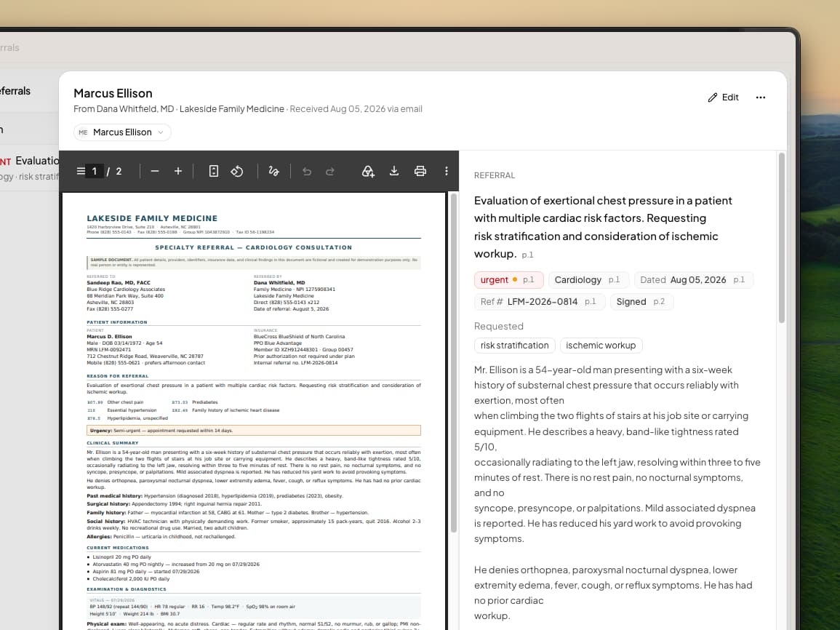The image size is (840, 630).
Task: Click the Cardiology tag chip
Action: point(588,279)
